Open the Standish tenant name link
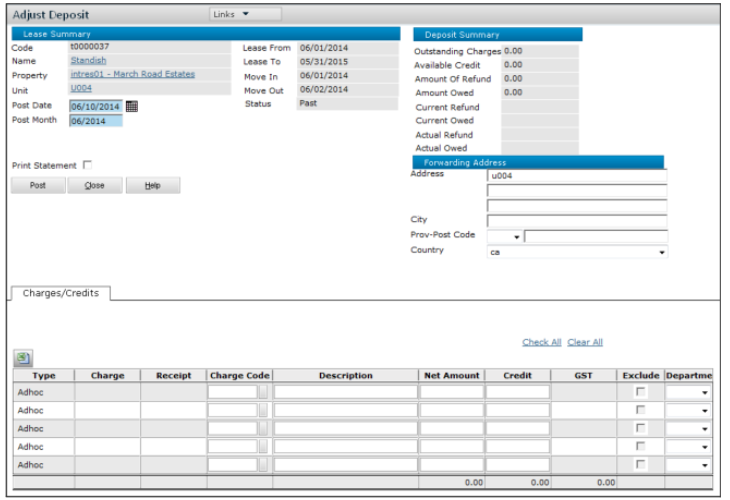The image size is (730, 500). coord(88,60)
